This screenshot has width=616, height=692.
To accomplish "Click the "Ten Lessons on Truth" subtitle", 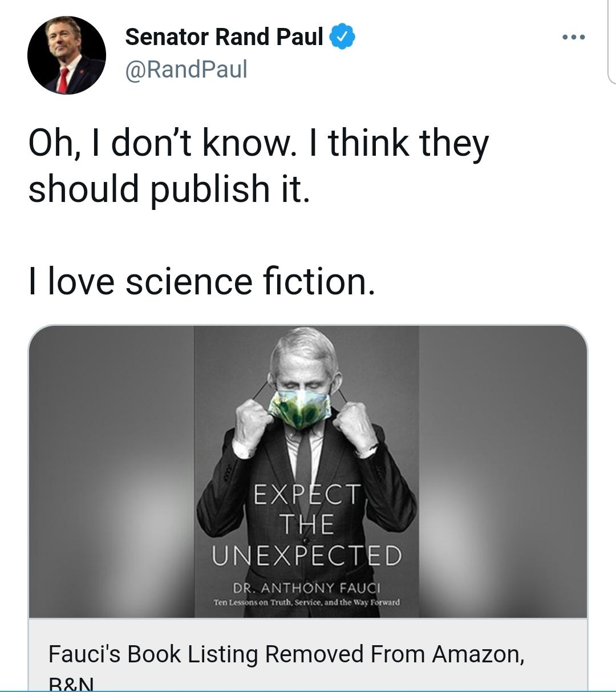I will click(306, 602).
